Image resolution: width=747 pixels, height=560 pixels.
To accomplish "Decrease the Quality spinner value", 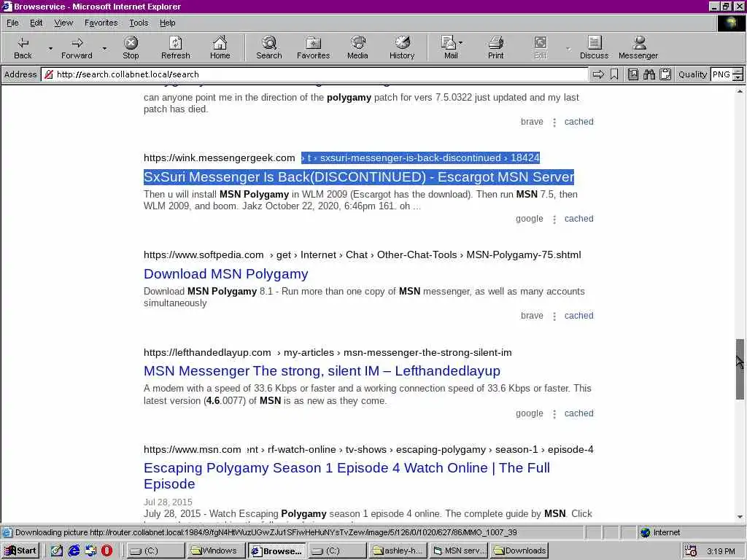I will click(738, 77).
